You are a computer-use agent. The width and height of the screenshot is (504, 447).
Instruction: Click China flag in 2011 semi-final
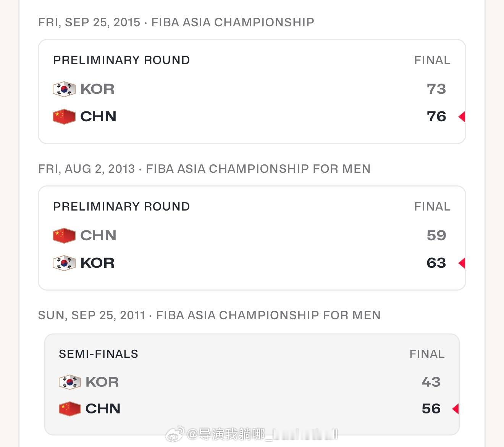pyautogui.click(x=69, y=408)
